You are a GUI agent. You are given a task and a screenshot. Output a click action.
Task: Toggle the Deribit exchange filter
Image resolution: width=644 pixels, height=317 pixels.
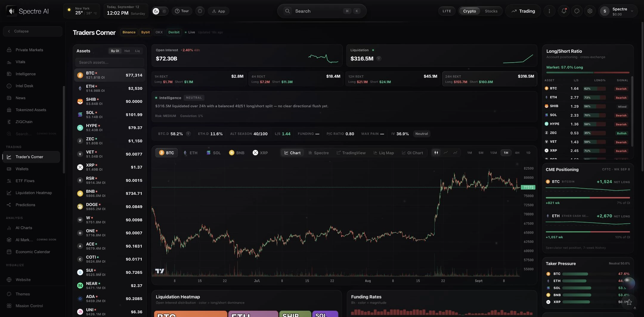click(174, 32)
